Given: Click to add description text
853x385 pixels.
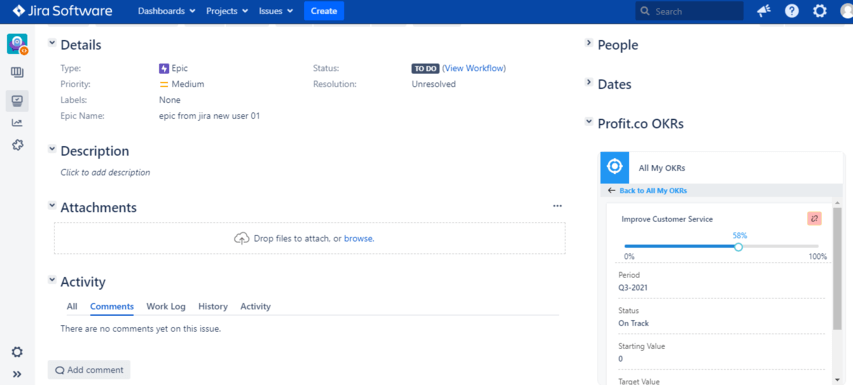Looking at the screenshot, I should (x=105, y=172).
